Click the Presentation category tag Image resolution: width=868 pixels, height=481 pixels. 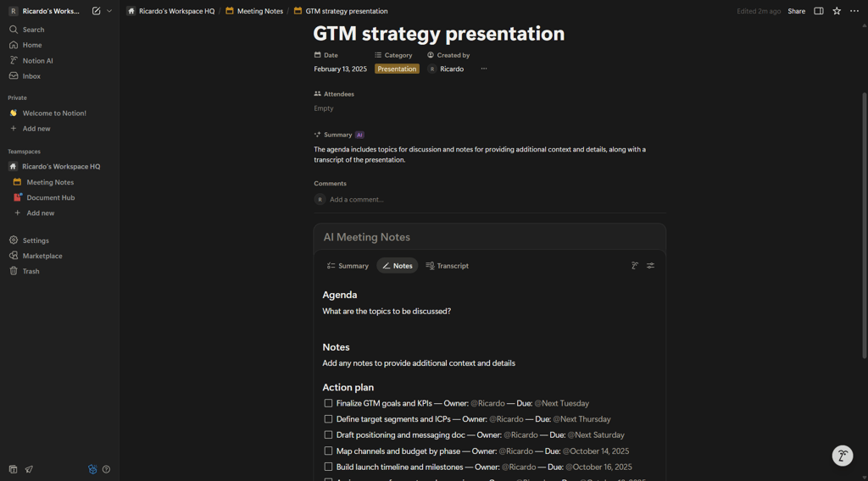point(397,69)
